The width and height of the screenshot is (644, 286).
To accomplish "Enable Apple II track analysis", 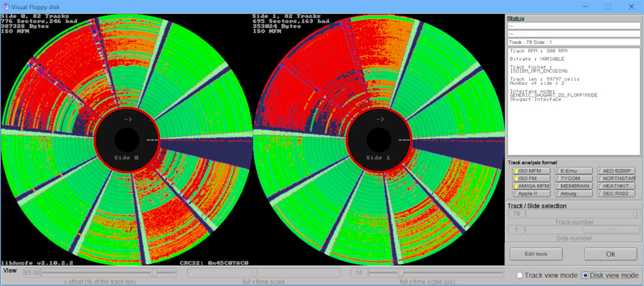I will 531,194.
